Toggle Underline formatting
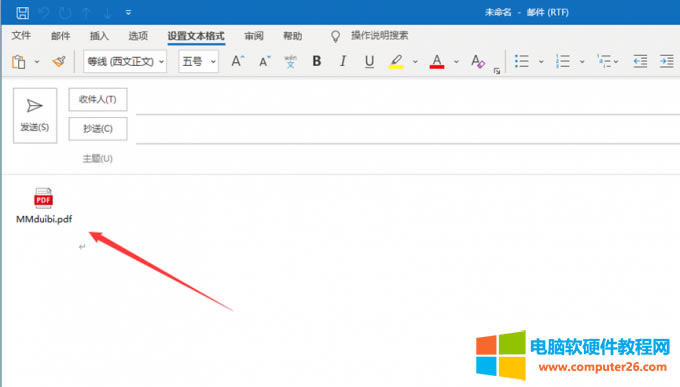 click(x=369, y=61)
